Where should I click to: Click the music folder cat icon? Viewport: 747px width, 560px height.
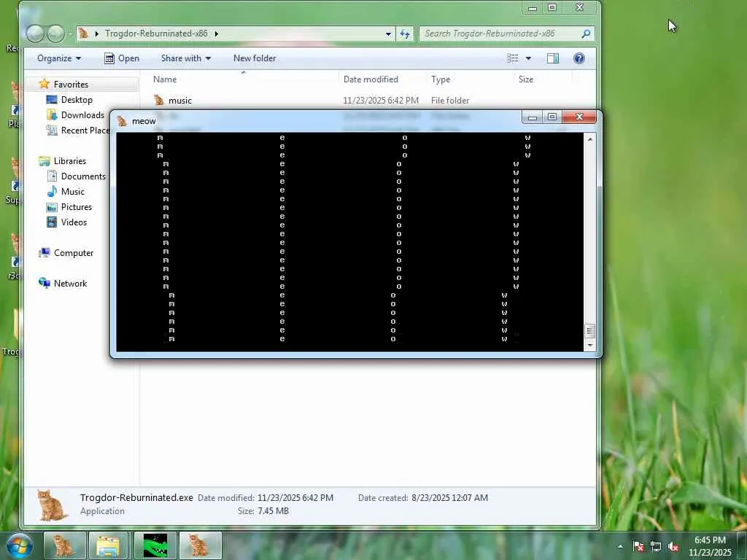(x=158, y=100)
